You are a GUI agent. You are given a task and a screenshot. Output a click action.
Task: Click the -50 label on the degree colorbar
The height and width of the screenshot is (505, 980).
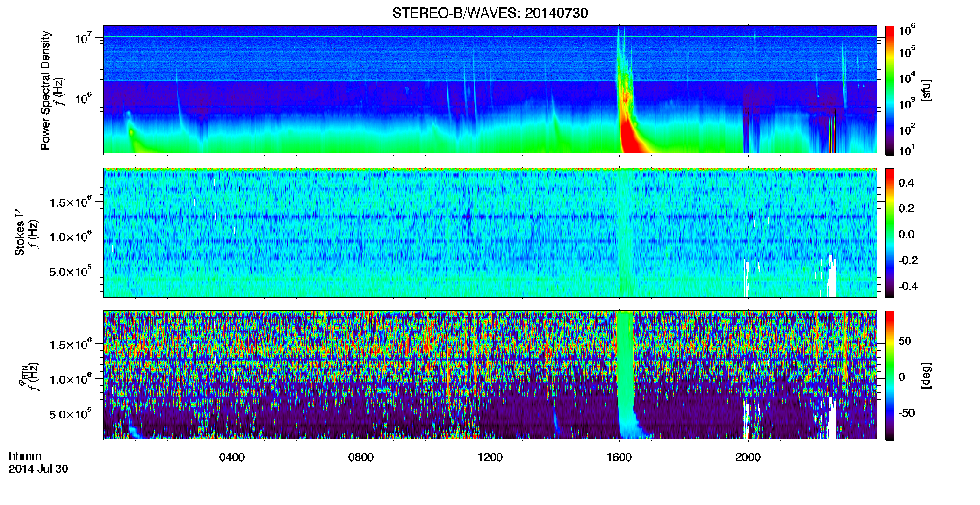907,413
